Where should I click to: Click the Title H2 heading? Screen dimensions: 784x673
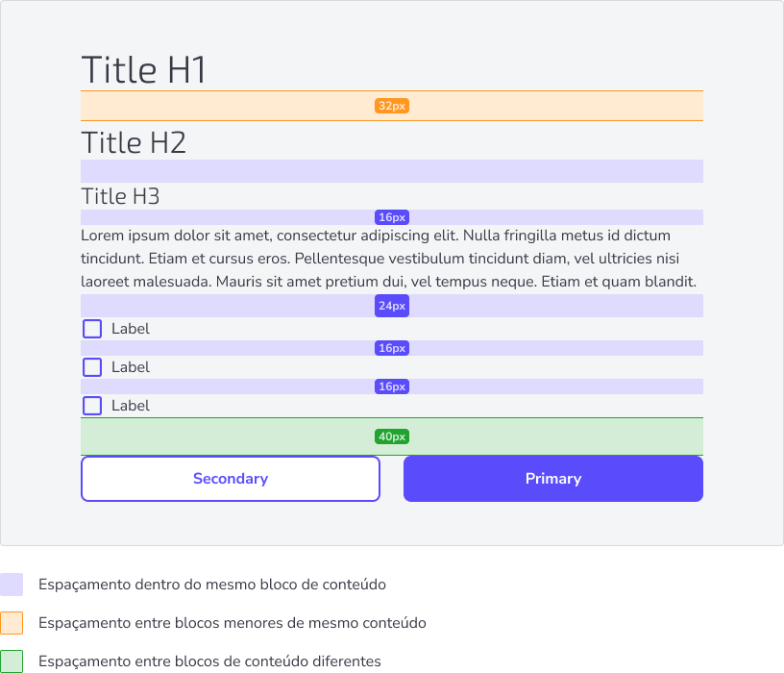pos(134,142)
